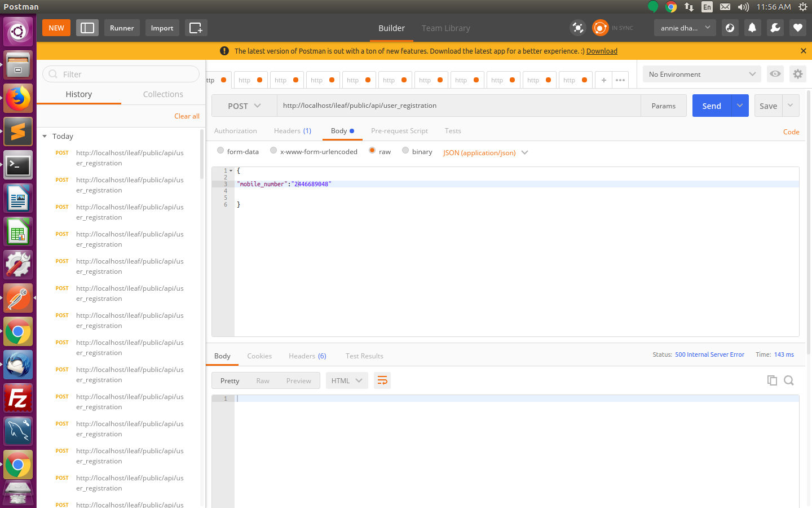Screen dimensions: 812x508
Task: Toggle line wrap icon in response
Action: click(382, 380)
